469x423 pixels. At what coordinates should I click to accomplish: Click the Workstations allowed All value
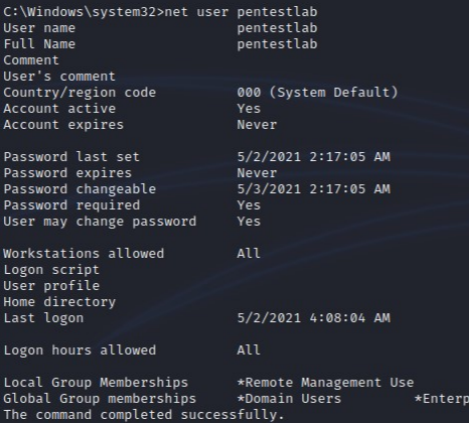pyautogui.click(x=248, y=254)
